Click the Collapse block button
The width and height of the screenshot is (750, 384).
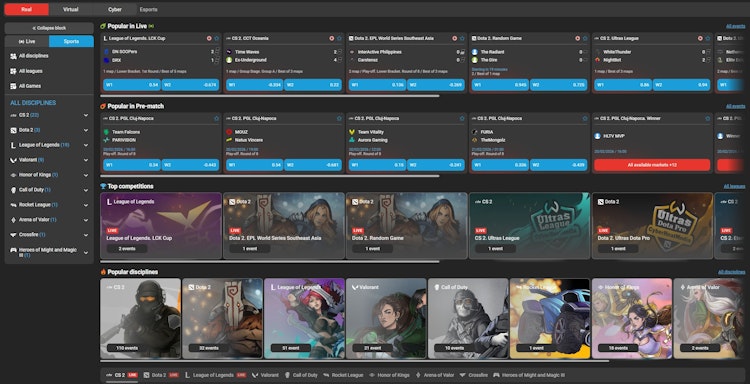pyautogui.click(x=49, y=28)
